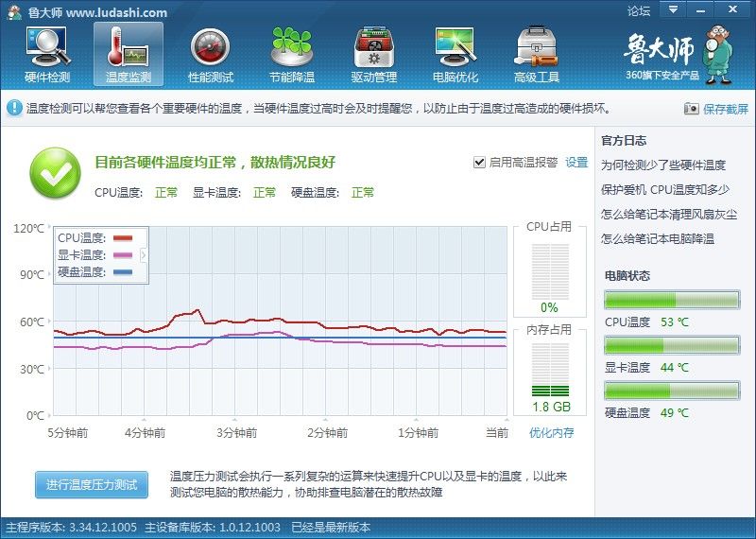The image size is (756, 539).
Task: Open the 性能测试 speedometer icon
Action: pyautogui.click(x=210, y=47)
